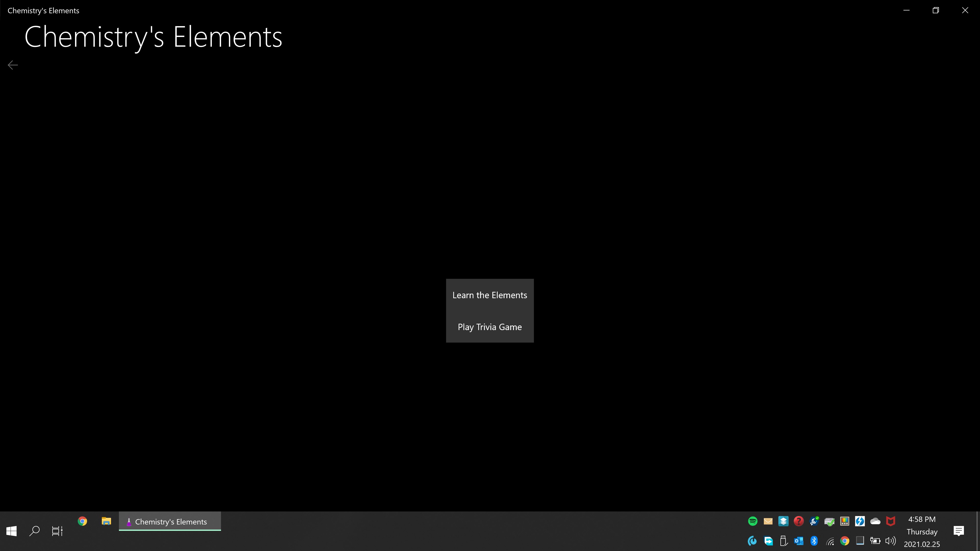The height and width of the screenshot is (551, 980).
Task: Open File Explorer from the taskbar
Action: (x=106, y=521)
